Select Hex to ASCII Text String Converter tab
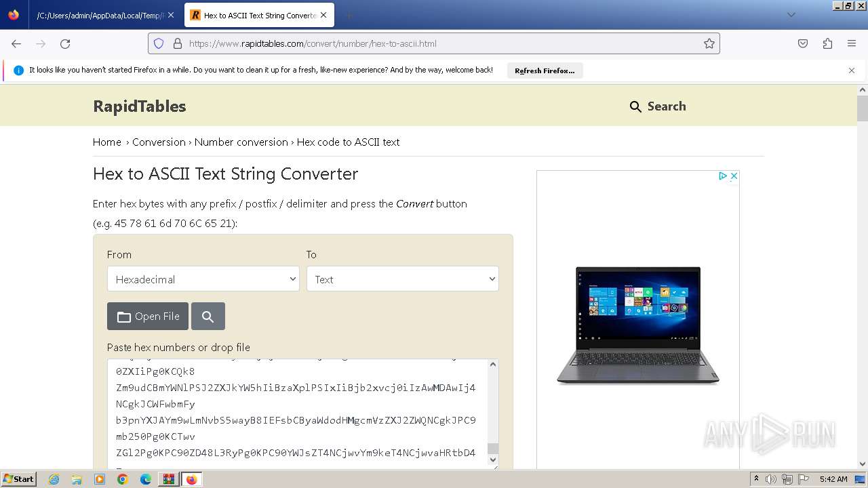 (260, 15)
